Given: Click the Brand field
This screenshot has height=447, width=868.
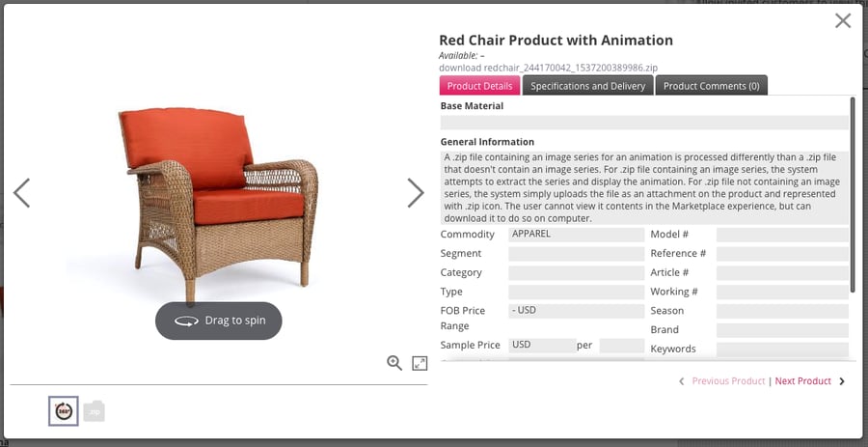Looking at the screenshot, I should 782,330.
